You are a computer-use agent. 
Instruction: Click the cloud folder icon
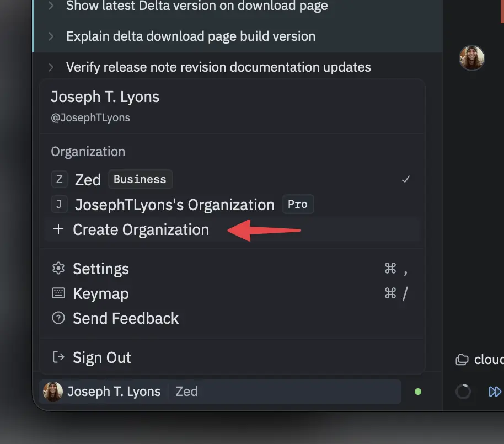coord(462,360)
